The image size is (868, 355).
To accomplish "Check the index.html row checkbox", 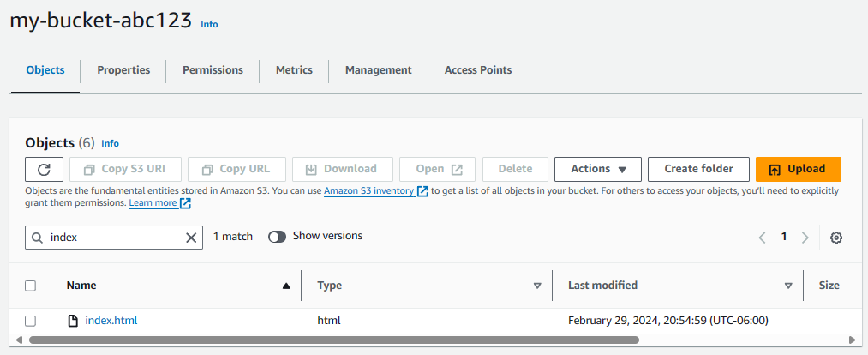I will [31, 321].
